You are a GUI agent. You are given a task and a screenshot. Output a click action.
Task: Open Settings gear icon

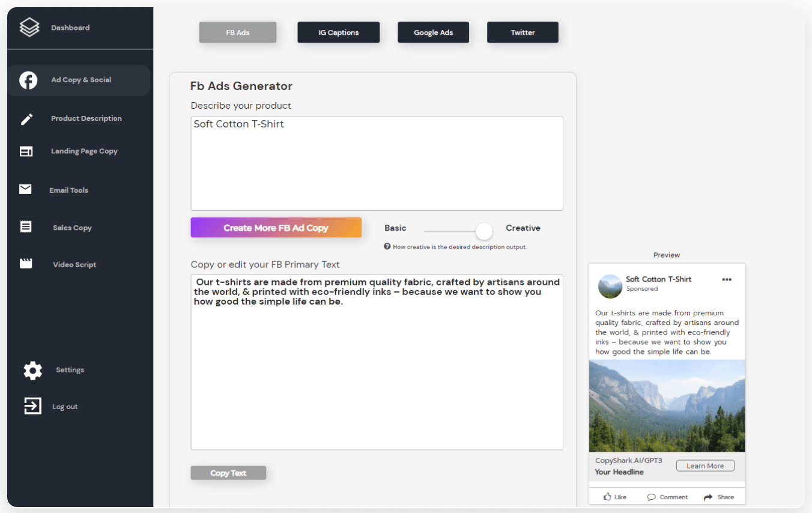tap(32, 370)
